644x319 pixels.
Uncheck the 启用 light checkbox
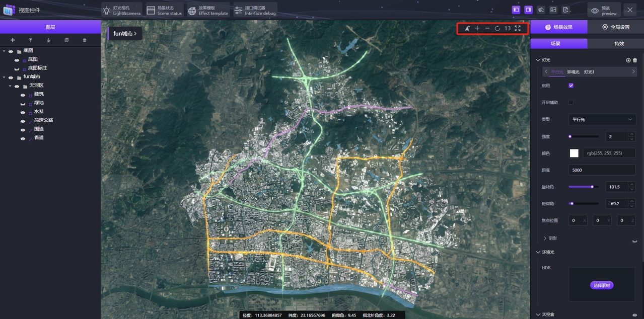(x=571, y=86)
